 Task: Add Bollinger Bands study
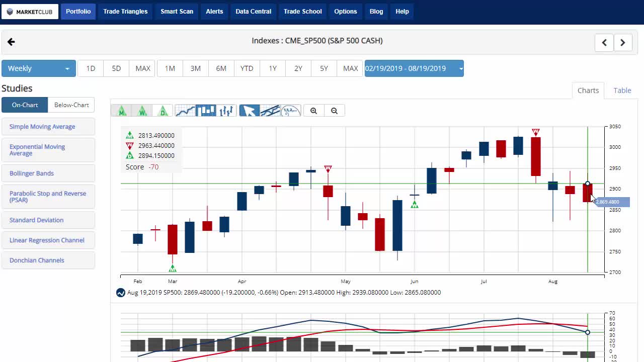click(48, 173)
